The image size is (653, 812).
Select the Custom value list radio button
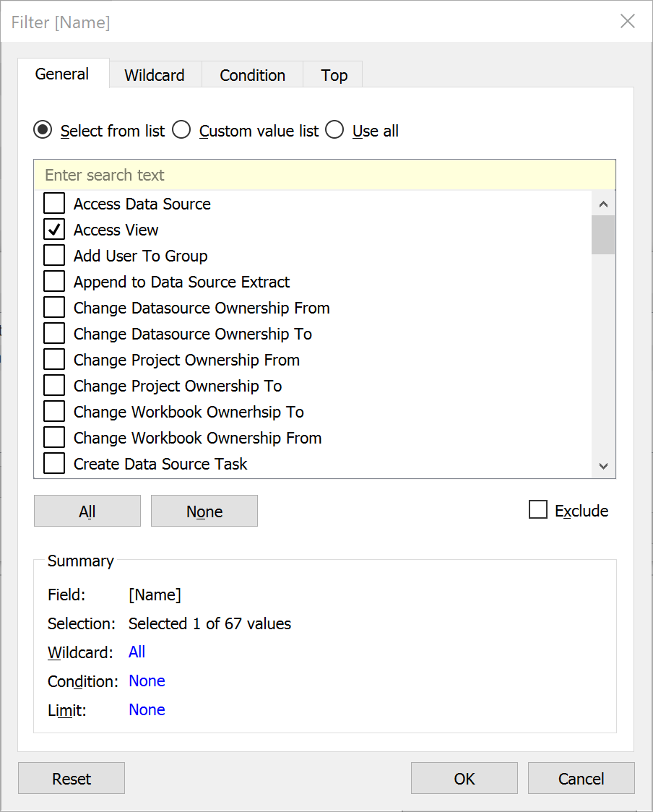(182, 130)
